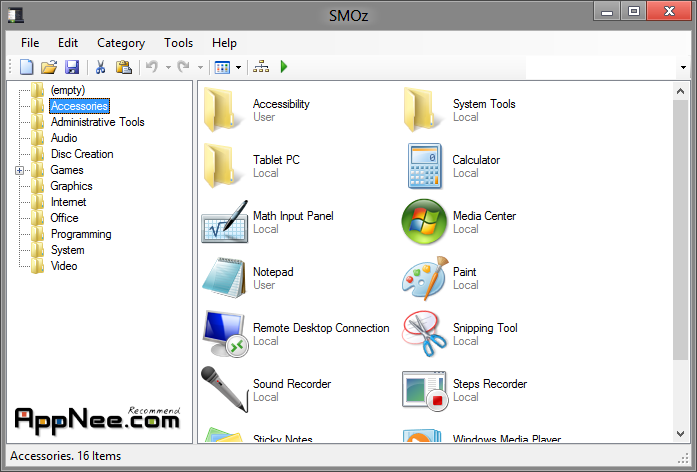Open the Redo history dropdown arrow

tap(200, 68)
